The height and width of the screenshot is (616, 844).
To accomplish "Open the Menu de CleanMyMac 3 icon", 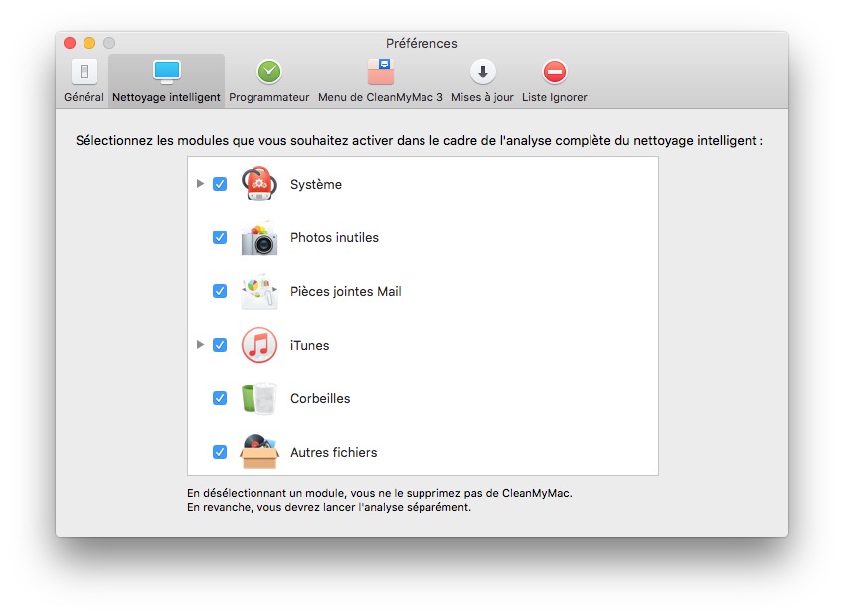I will pos(381,72).
